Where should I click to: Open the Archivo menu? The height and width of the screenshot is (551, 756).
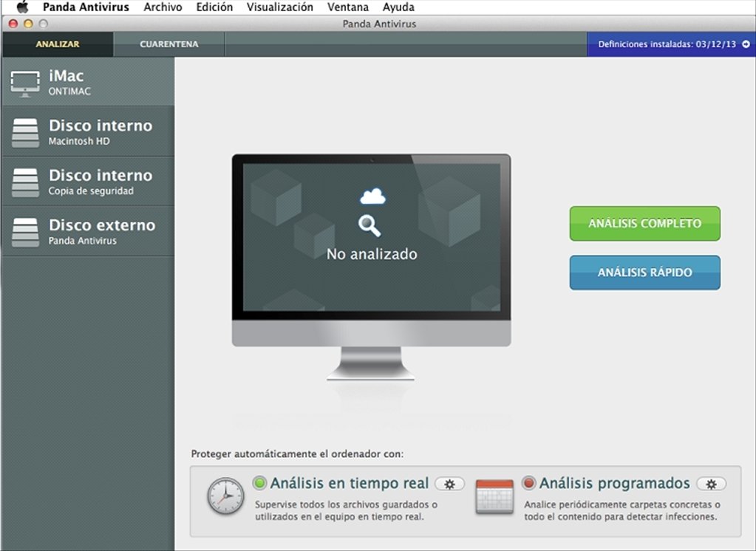click(163, 7)
